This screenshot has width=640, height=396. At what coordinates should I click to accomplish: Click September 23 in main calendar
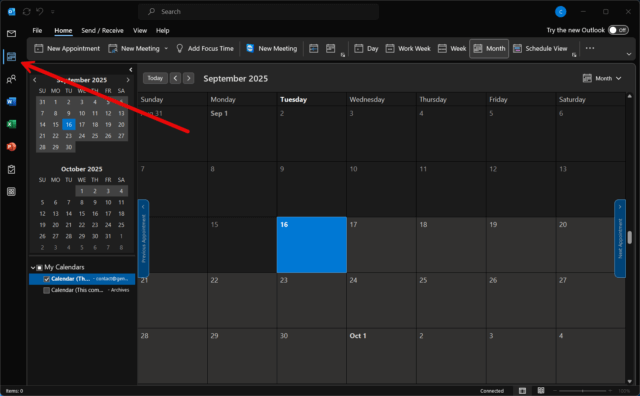(x=312, y=300)
